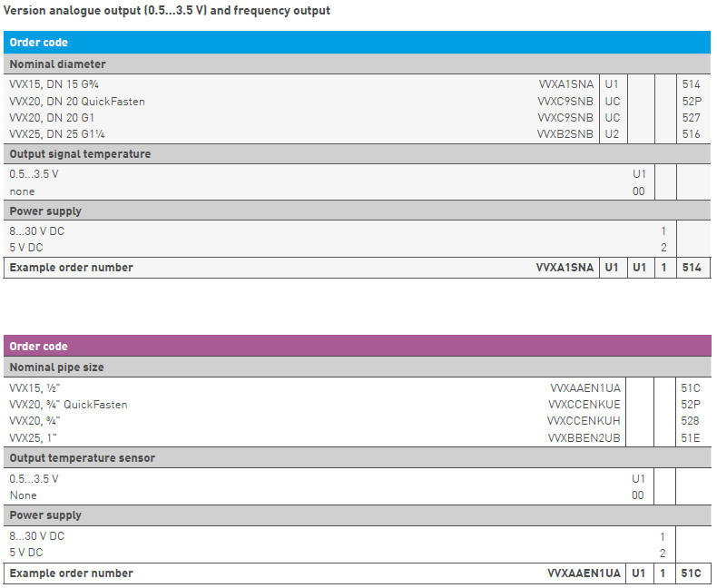This screenshot has height=588, width=717.
Task: Click '00' code under Output temperature sensor
Action: click(x=638, y=495)
